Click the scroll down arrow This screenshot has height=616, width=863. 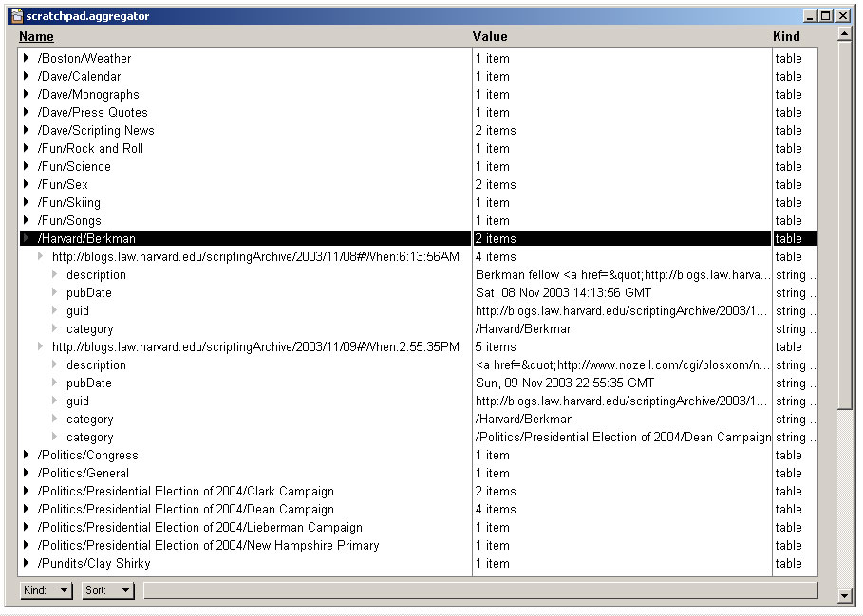click(845, 596)
